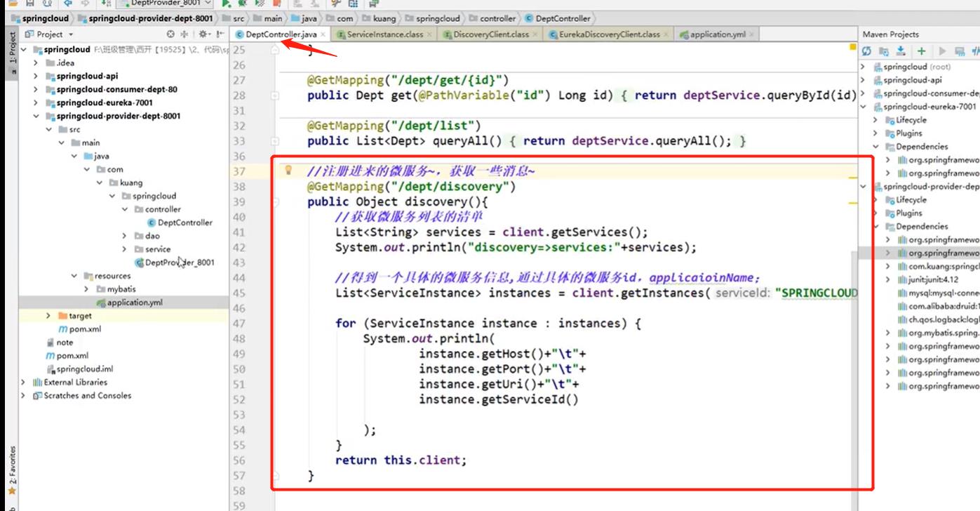The width and height of the screenshot is (980, 511).
Task: Click DeptController breadcrumb in navigation bar
Action: (x=558, y=18)
